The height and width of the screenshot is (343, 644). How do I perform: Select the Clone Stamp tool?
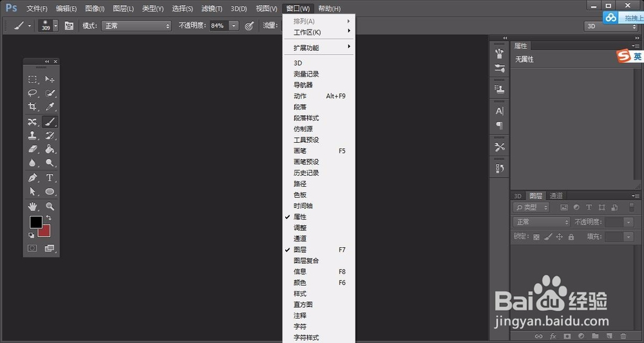tap(32, 135)
